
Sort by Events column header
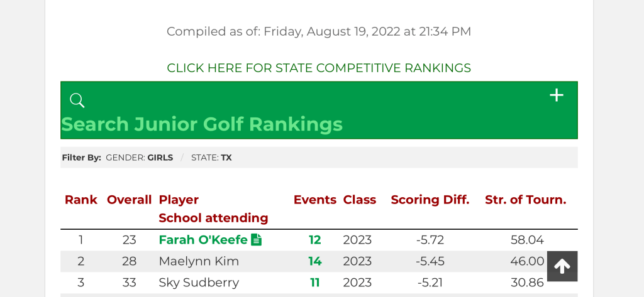(x=314, y=200)
